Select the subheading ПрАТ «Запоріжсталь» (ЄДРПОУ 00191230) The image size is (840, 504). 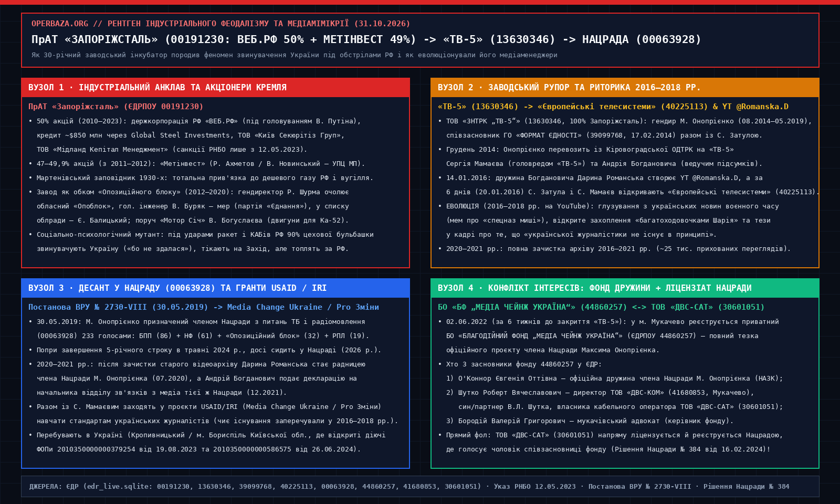click(x=115, y=107)
